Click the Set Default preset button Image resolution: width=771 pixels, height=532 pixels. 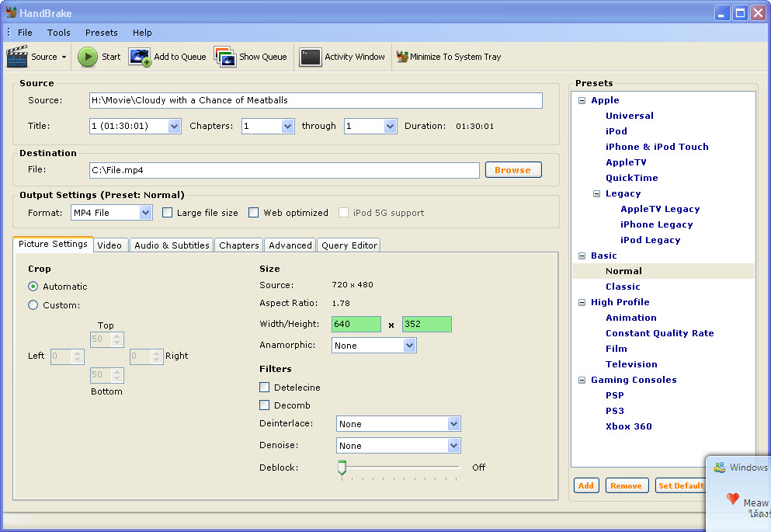[680, 485]
